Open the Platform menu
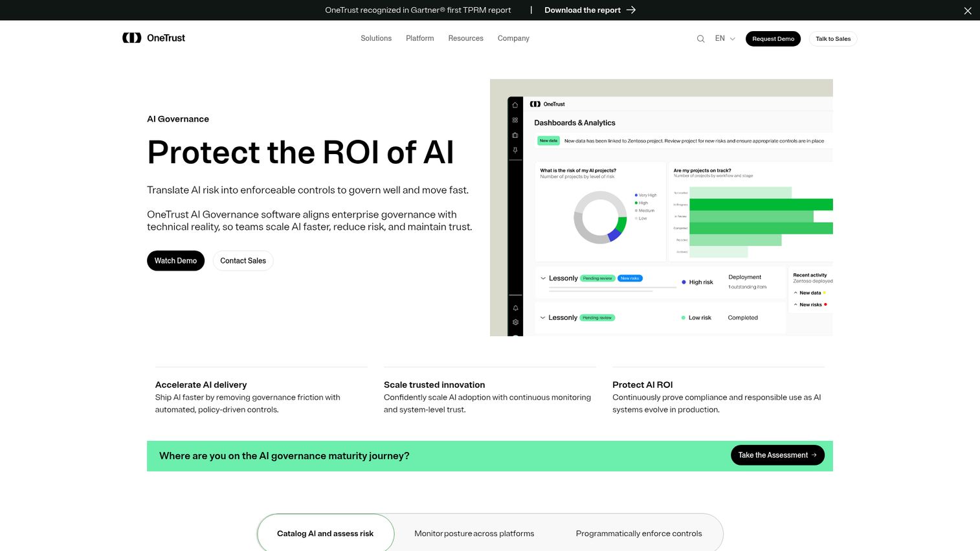The image size is (980, 551). point(420,38)
